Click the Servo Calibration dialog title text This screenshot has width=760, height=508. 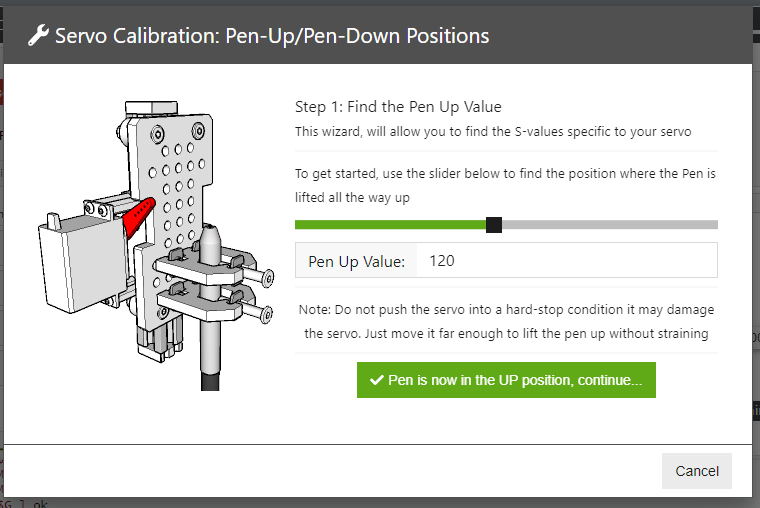[x=272, y=37]
